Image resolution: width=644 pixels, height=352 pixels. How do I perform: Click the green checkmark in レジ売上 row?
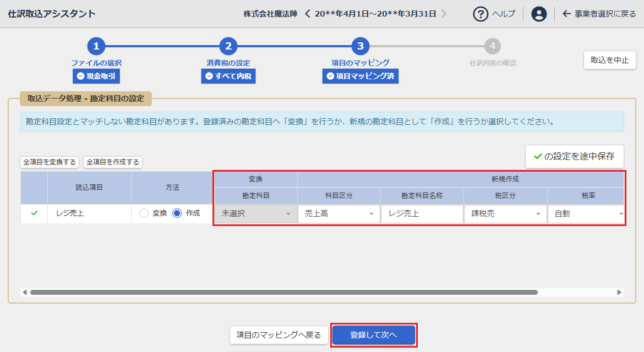pos(34,213)
